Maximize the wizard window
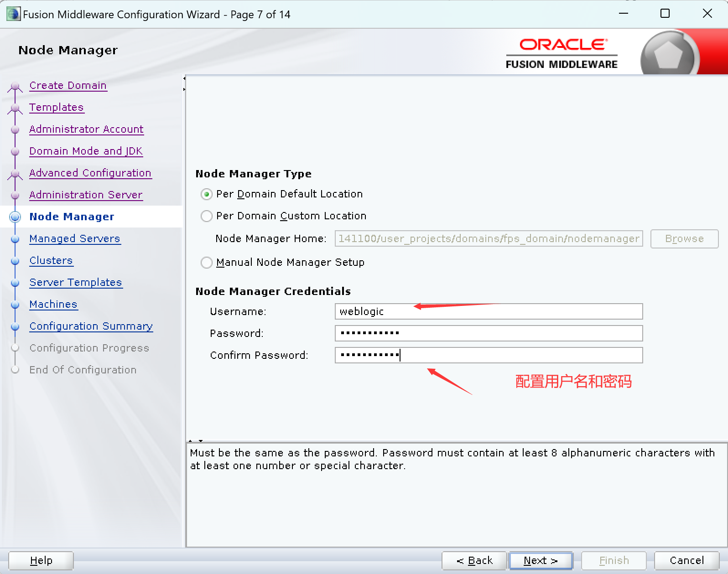This screenshot has width=728, height=574. click(665, 14)
